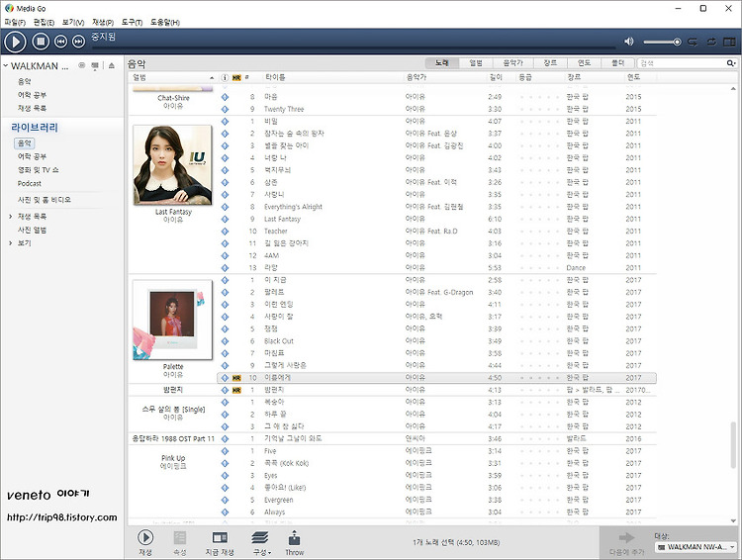Image resolution: width=742 pixels, height=560 pixels.
Task: Open 영화 및 TV 쇼 in the library
Action: [39, 169]
